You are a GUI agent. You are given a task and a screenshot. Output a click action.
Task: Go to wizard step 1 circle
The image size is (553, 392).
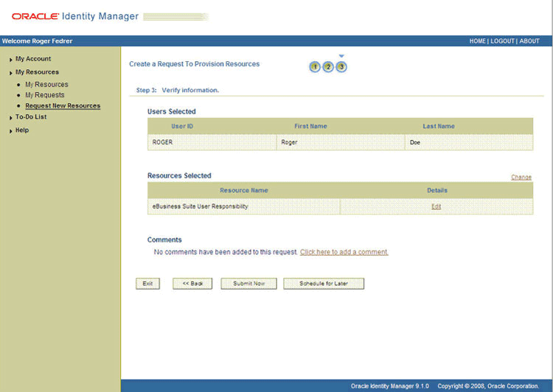pos(315,67)
